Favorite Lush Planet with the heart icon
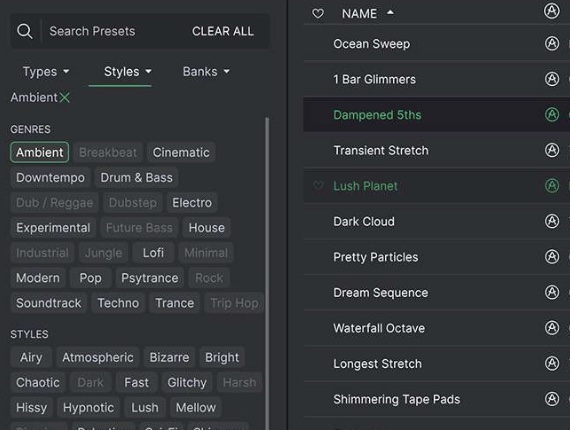 tap(318, 186)
